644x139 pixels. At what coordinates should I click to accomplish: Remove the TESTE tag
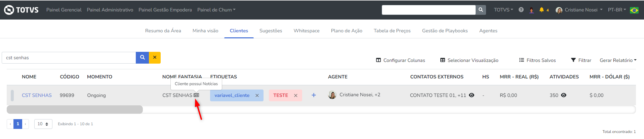(x=296, y=96)
